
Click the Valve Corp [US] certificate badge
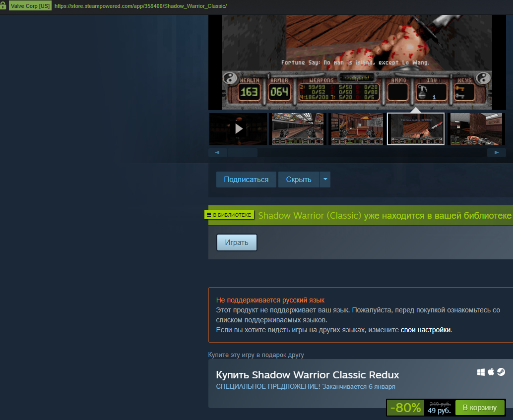(30, 6)
